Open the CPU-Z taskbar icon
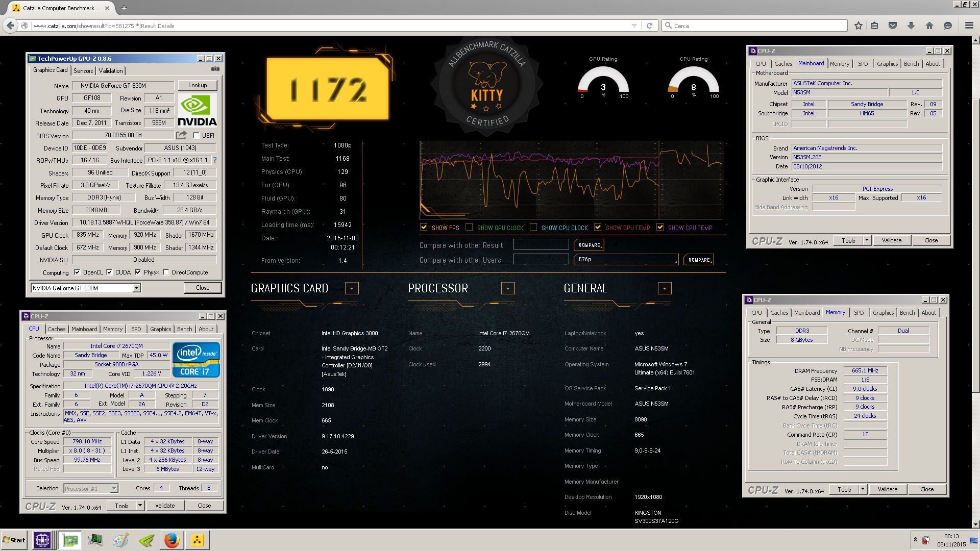 click(x=42, y=540)
